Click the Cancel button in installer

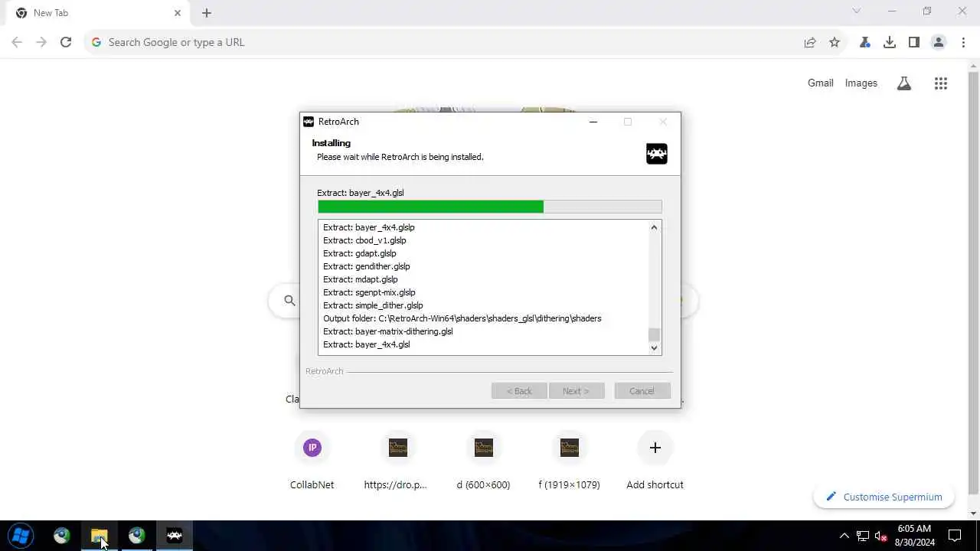point(642,391)
